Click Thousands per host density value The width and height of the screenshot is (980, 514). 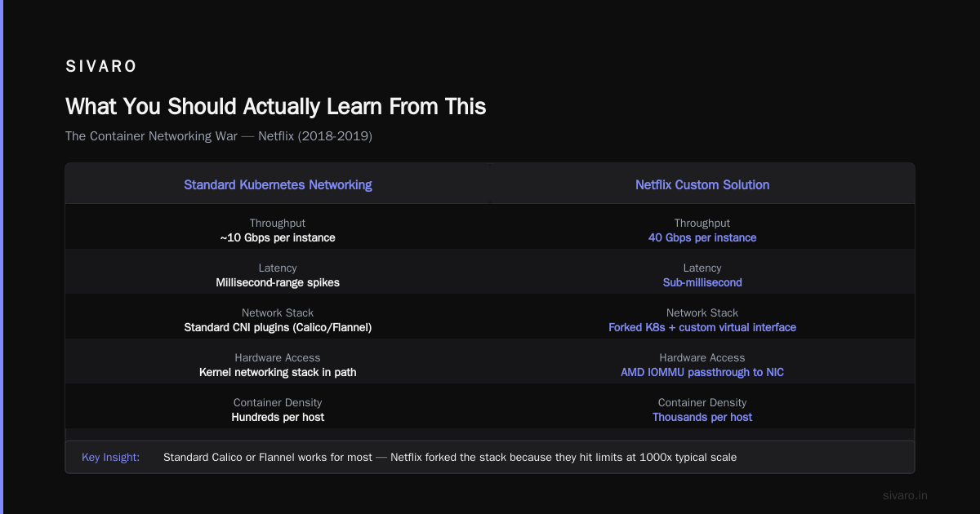tap(702, 417)
